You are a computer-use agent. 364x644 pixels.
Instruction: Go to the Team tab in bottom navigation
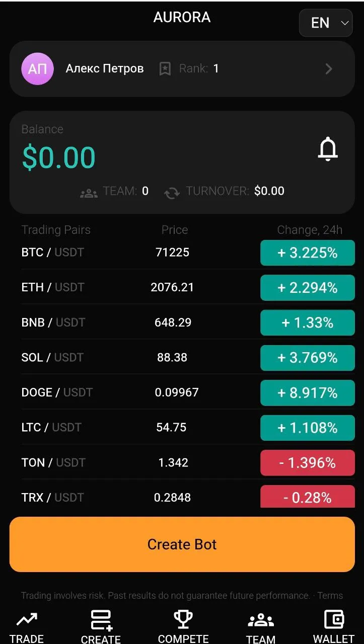click(x=261, y=626)
